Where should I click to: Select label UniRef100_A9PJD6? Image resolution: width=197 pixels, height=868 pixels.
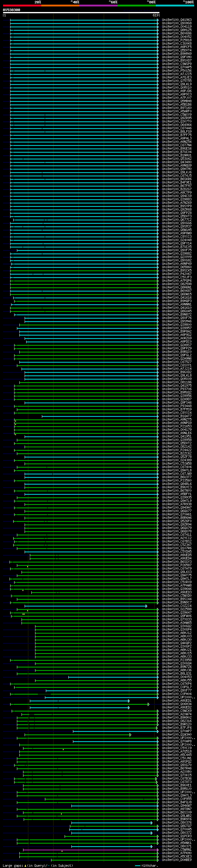[x=177, y=91]
